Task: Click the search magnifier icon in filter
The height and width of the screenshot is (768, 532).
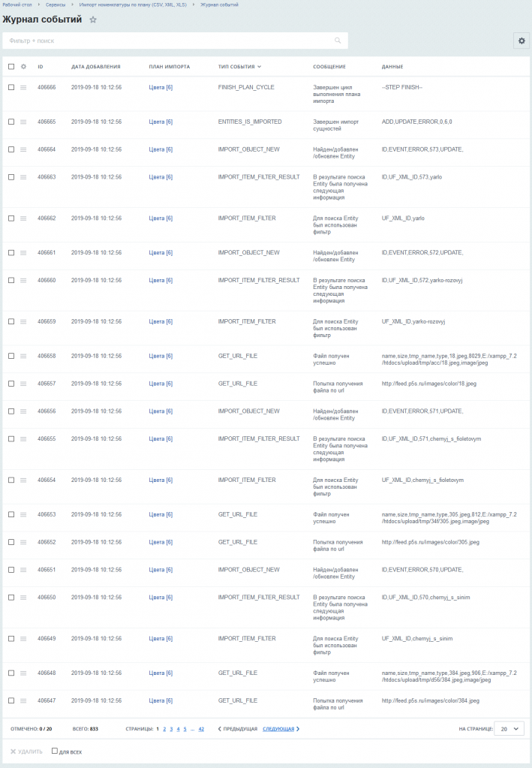Action: click(338, 41)
